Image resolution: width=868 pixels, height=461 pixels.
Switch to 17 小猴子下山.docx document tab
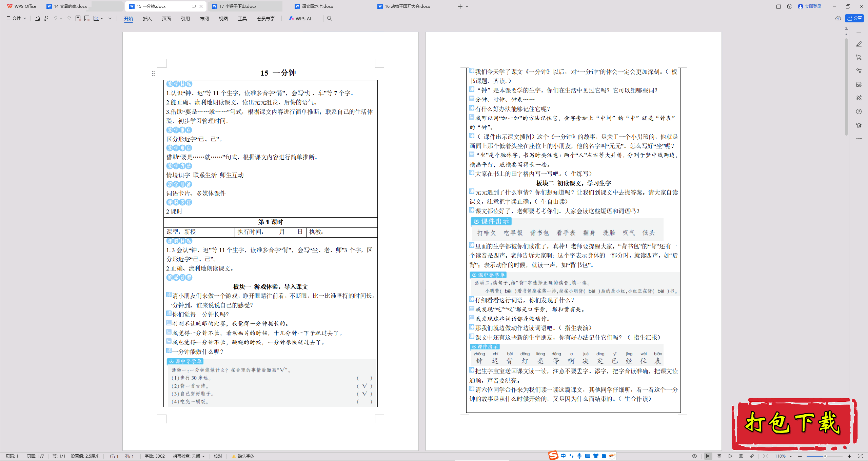pyautogui.click(x=245, y=6)
